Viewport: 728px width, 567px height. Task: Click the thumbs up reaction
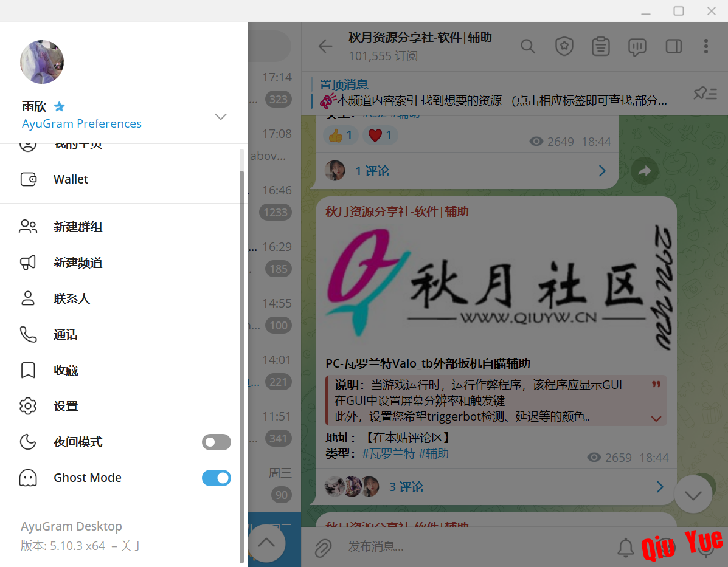[341, 136]
